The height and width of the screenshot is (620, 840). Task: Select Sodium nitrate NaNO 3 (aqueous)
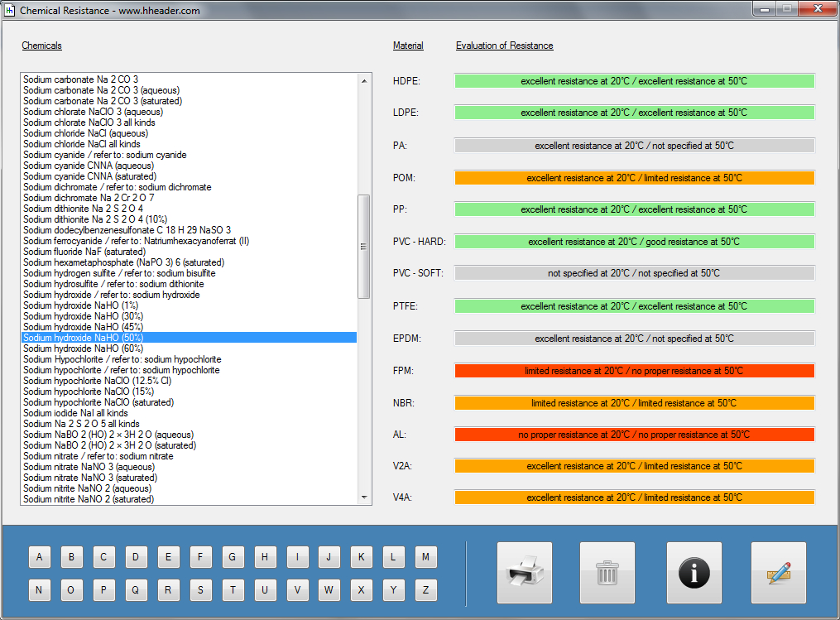190,467
